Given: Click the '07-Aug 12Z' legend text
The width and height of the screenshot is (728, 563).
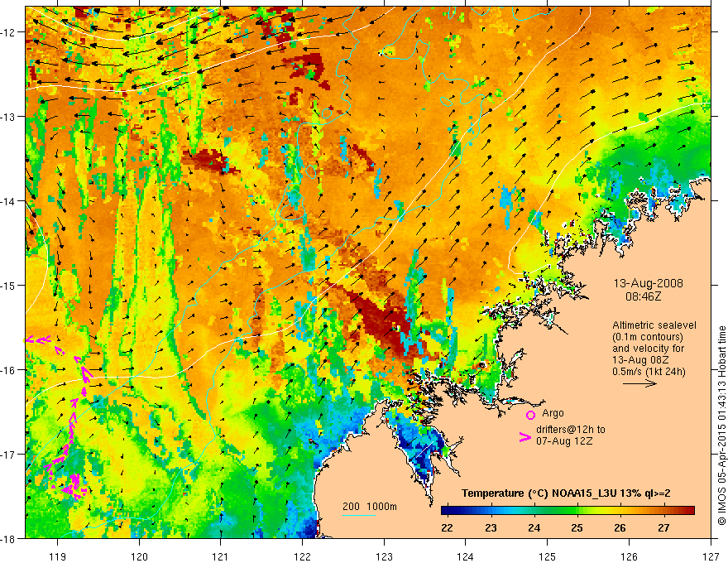Looking at the screenshot, I should tap(564, 440).
